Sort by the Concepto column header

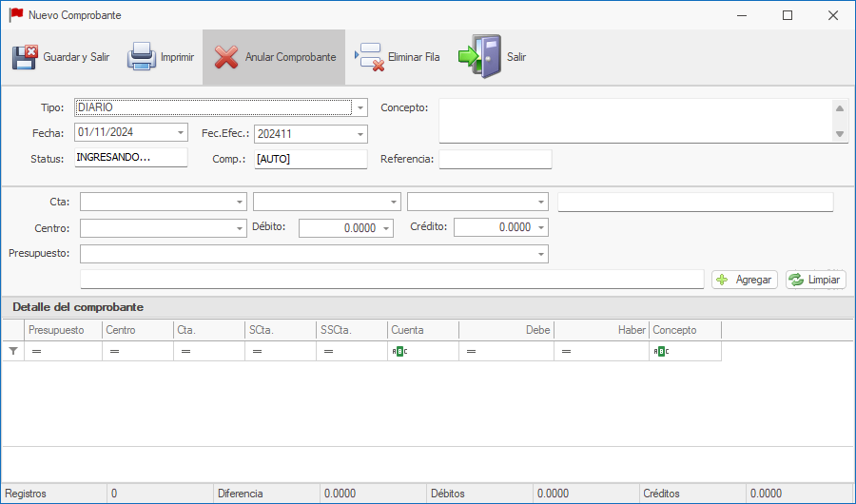(686, 330)
